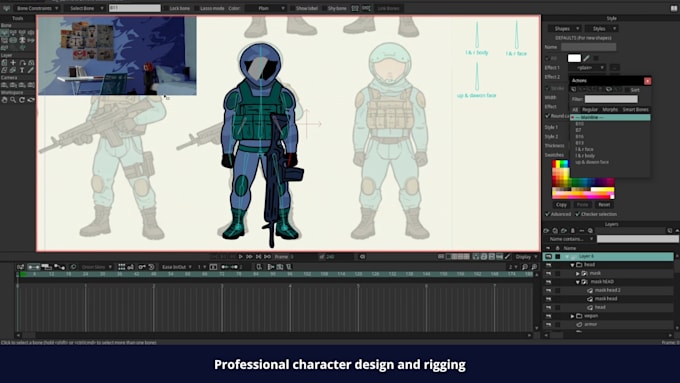Click the white fill color swatch
Image resolution: width=680 pixels, height=383 pixels.
coord(574,58)
